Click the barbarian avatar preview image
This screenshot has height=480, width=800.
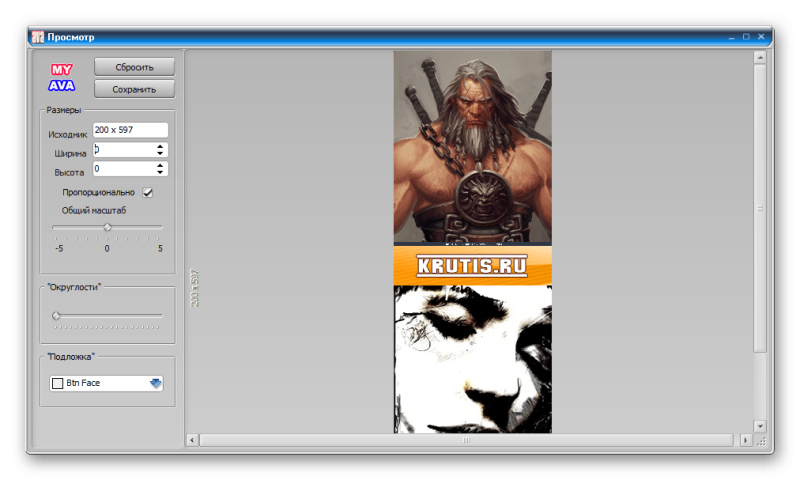pyautogui.click(x=472, y=147)
